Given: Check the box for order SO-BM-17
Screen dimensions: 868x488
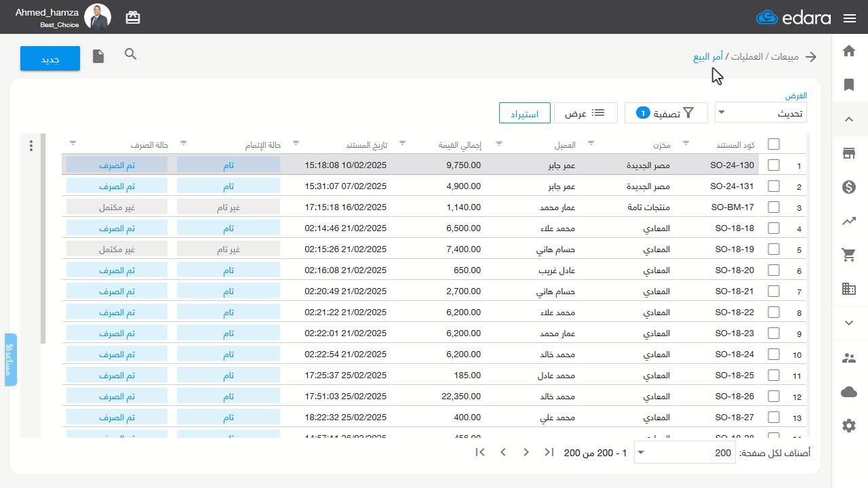Looking at the screenshot, I should pyautogui.click(x=774, y=207).
